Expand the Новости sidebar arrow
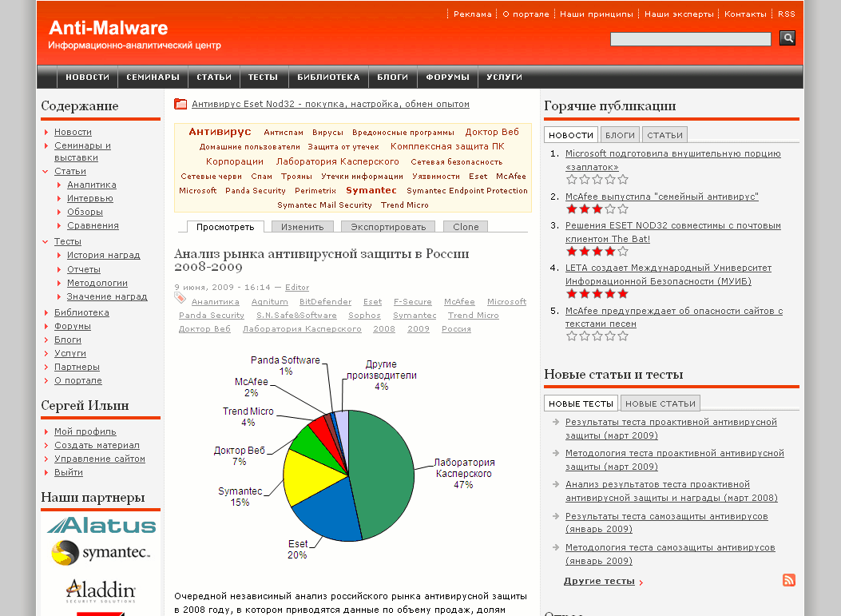Viewport: 841px width, 616px height. pyautogui.click(x=46, y=132)
